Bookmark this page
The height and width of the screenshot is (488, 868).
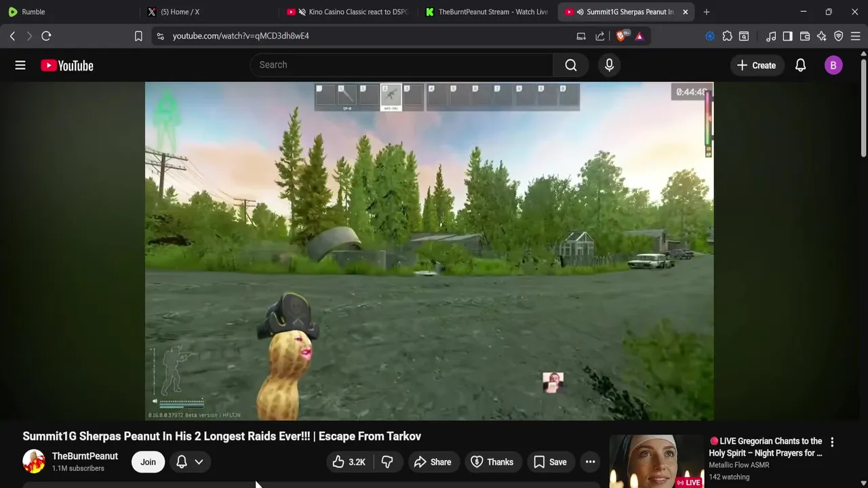[x=138, y=36]
